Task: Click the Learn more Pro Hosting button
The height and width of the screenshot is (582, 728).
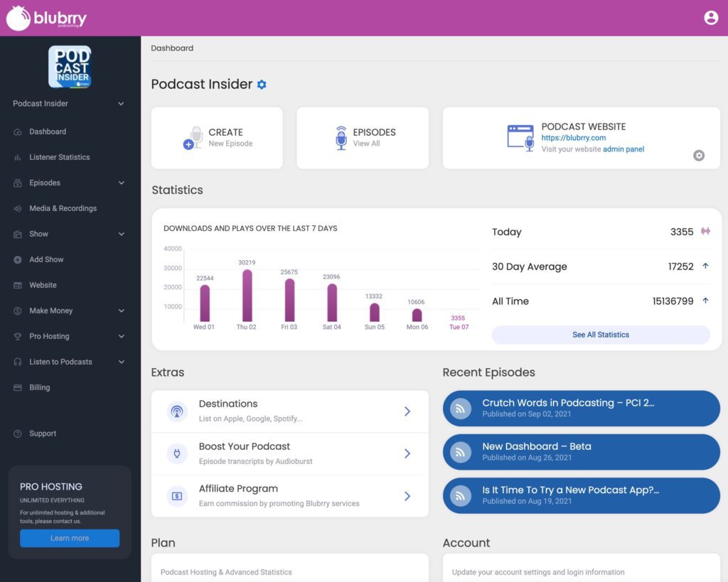Action: 70,538
